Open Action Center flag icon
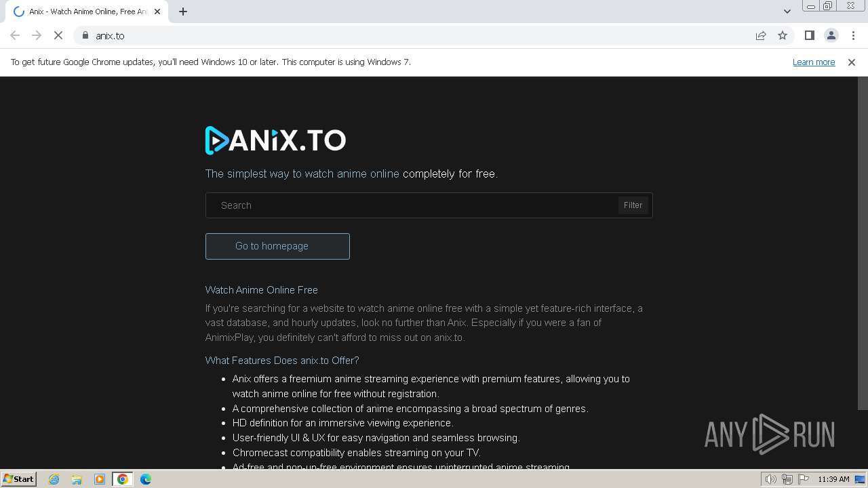 804,479
